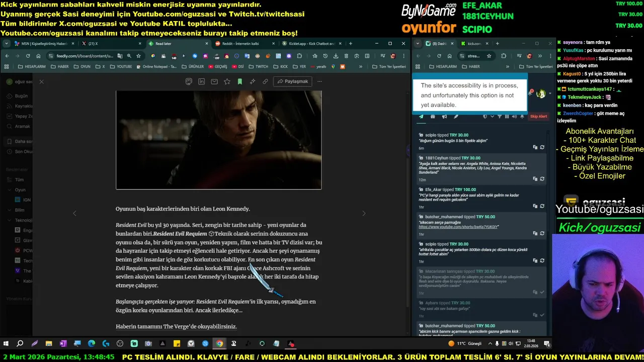Screen dimensions: 644x362
Task: Open 'Haberin tamamını The Verge'de okuyabilirsiniz' link
Action: click(176, 326)
